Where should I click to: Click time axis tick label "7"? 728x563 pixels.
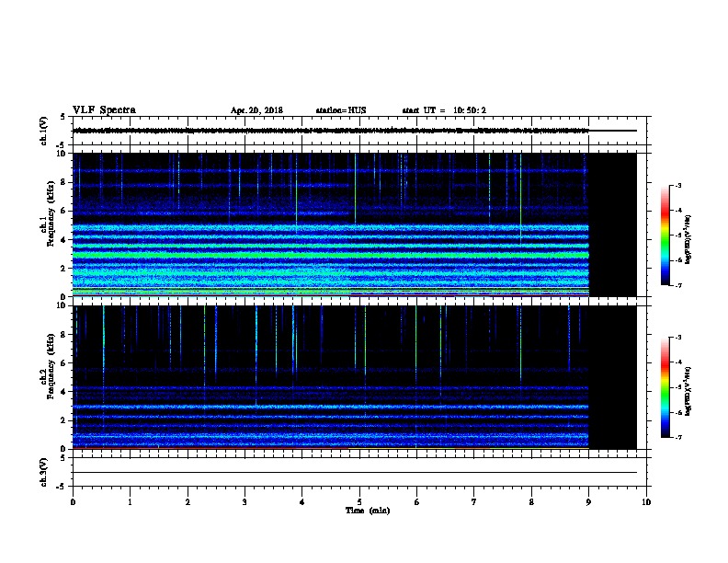point(474,502)
